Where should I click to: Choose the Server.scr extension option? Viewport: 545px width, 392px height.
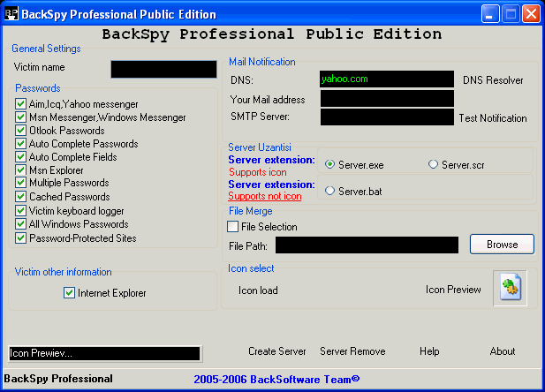point(433,164)
